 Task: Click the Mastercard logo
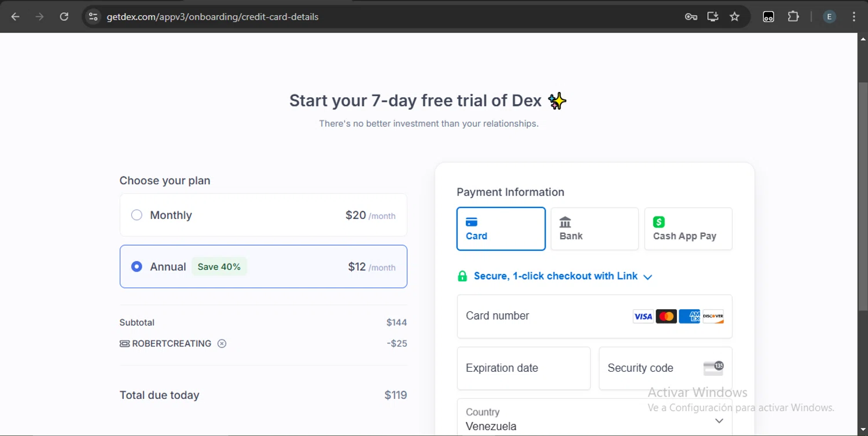667,316
